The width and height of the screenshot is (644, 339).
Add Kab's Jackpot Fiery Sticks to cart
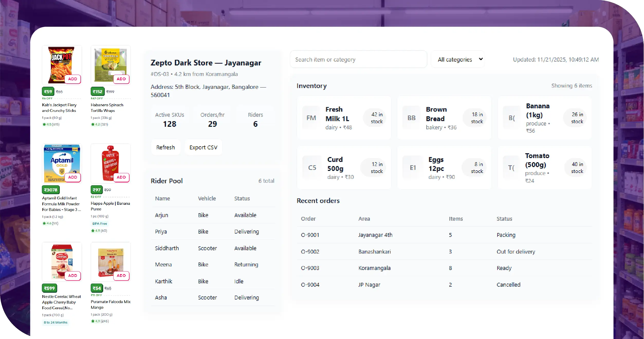coord(72,79)
